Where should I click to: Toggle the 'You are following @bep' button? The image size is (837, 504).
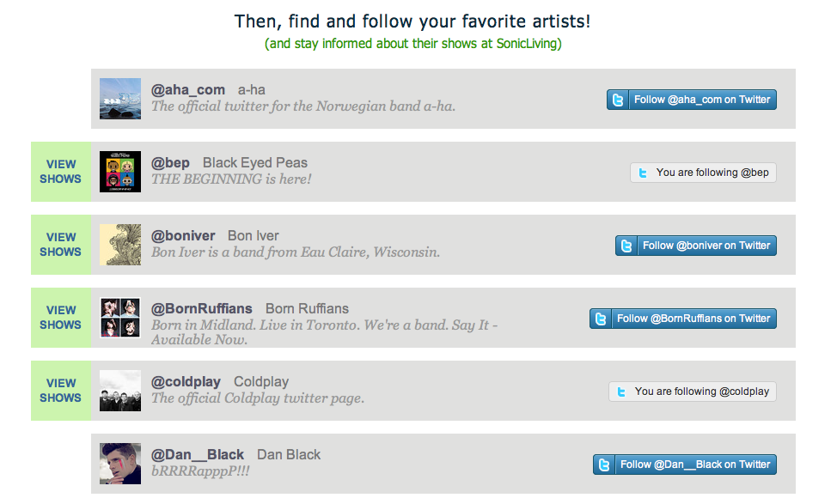click(703, 173)
